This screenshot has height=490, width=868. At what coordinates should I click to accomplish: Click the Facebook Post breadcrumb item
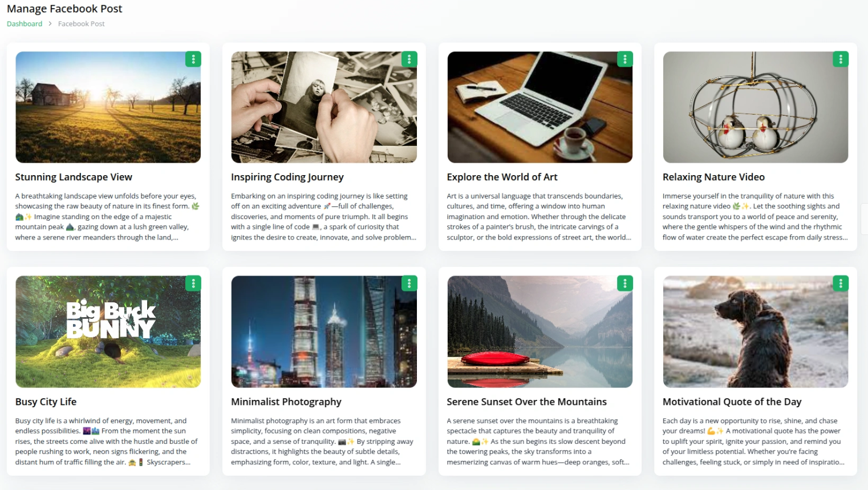(x=82, y=24)
